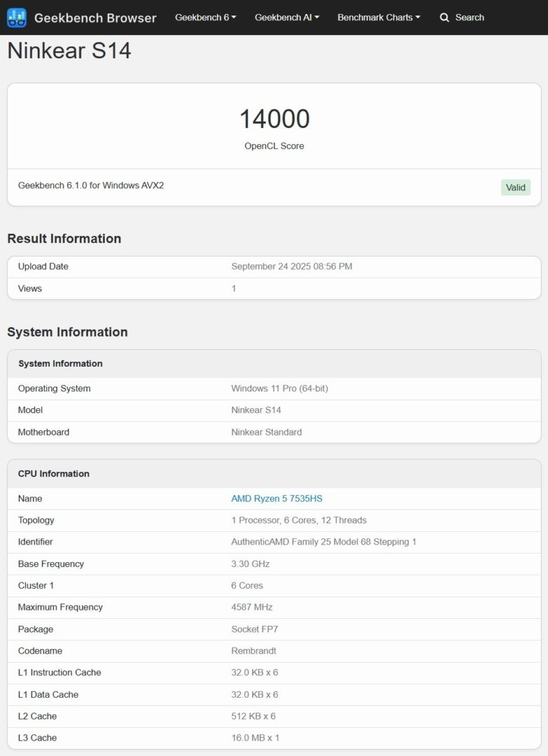Click the CPU Information table header
548x756 pixels.
coord(274,474)
